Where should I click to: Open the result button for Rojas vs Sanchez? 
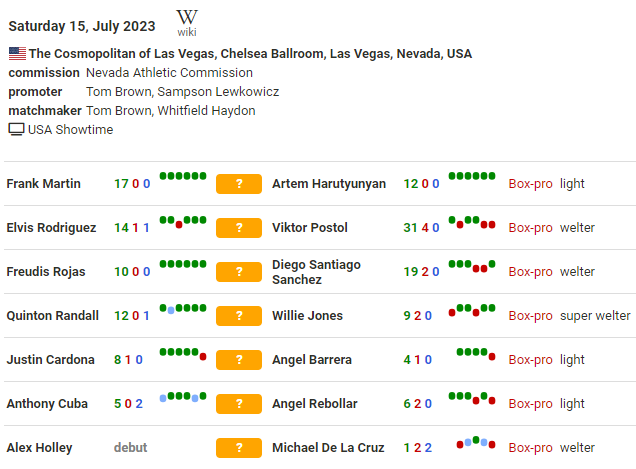pyautogui.click(x=239, y=272)
